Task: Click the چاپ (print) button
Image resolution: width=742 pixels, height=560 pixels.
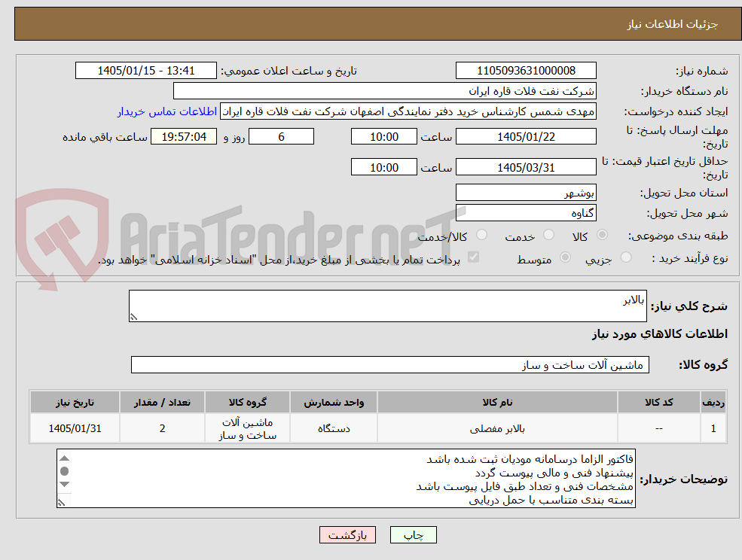Action: point(413,535)
